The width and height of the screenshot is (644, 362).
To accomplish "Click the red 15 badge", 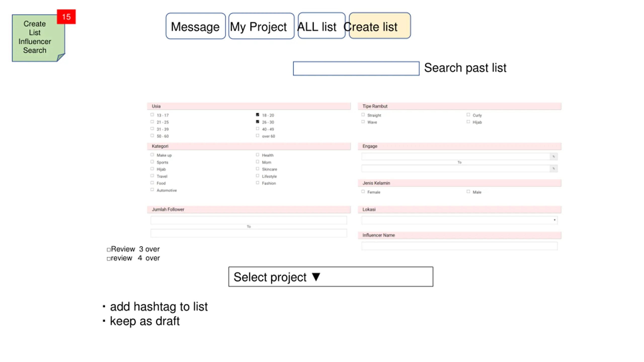I will click(66, 17).
